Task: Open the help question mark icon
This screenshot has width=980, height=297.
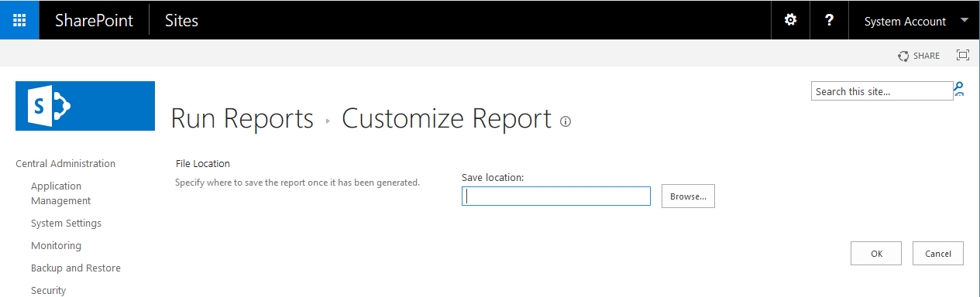Action: 829,20
